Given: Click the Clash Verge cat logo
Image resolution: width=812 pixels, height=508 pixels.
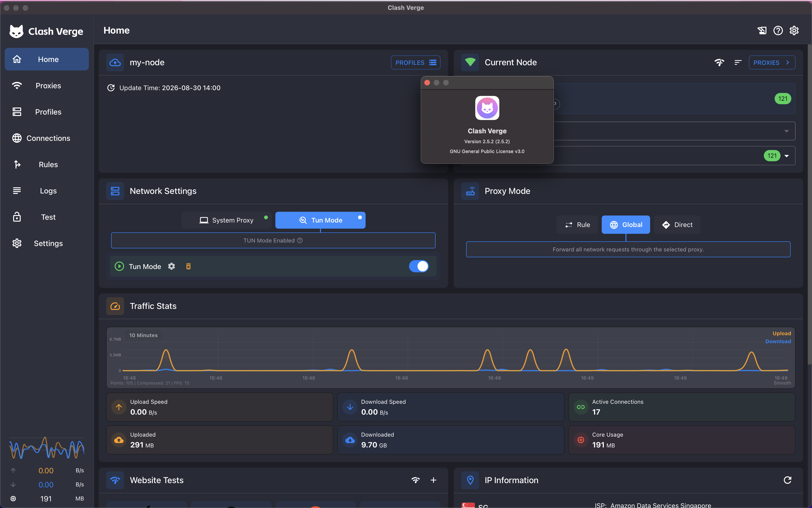Looking at the screenshot, I should point(16,31).
